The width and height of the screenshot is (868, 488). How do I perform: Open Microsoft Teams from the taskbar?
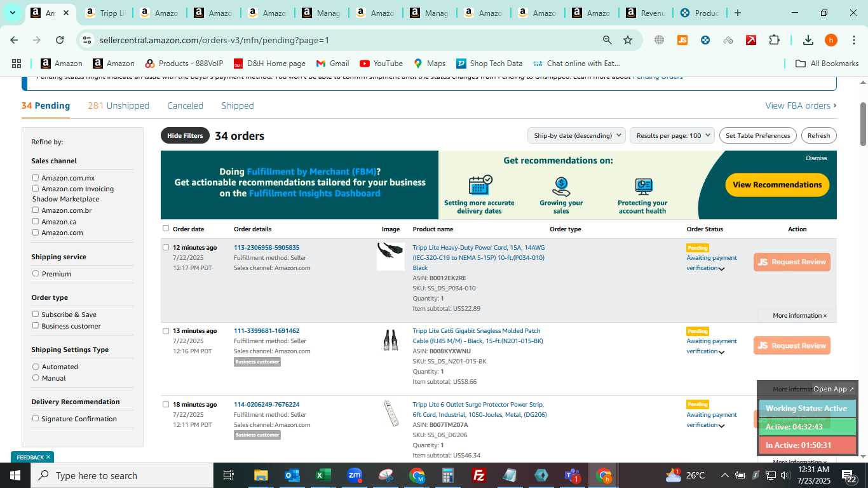point(572,475)
